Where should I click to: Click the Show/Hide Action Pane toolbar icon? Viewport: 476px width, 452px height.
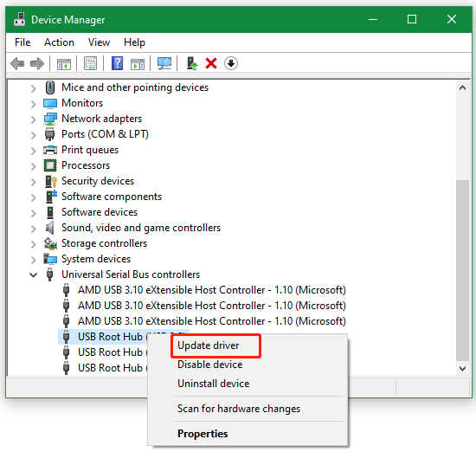click(138, 64)
